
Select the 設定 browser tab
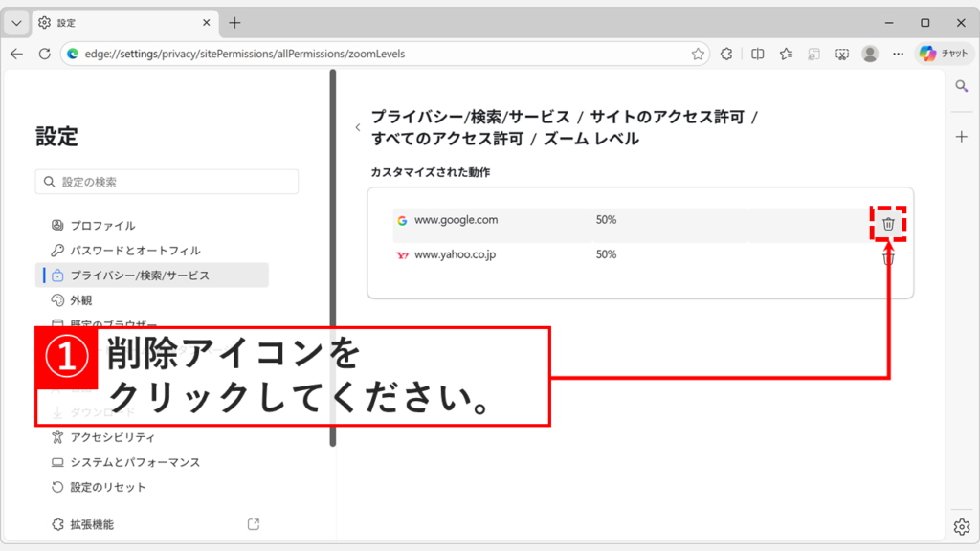[115, 21]
